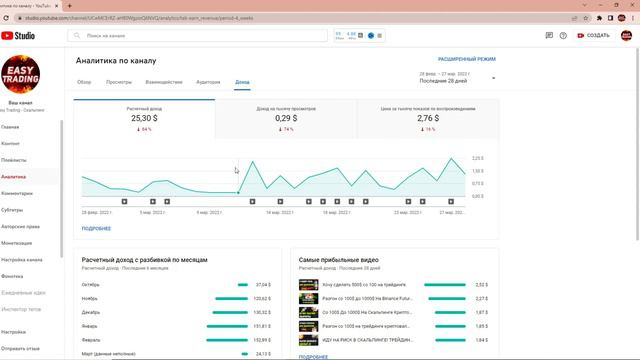Viewport: 640px width, 360px height.
Task: Click the Easy Trading channel avatar
Action: pyautogui.click(x=20, y=74)
